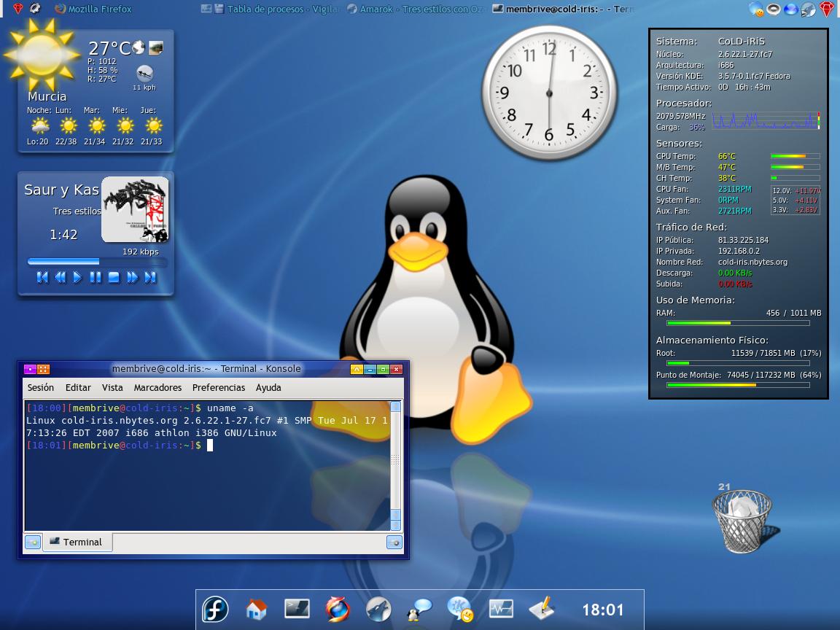Pause the track in music widget

tap(96, 277)
